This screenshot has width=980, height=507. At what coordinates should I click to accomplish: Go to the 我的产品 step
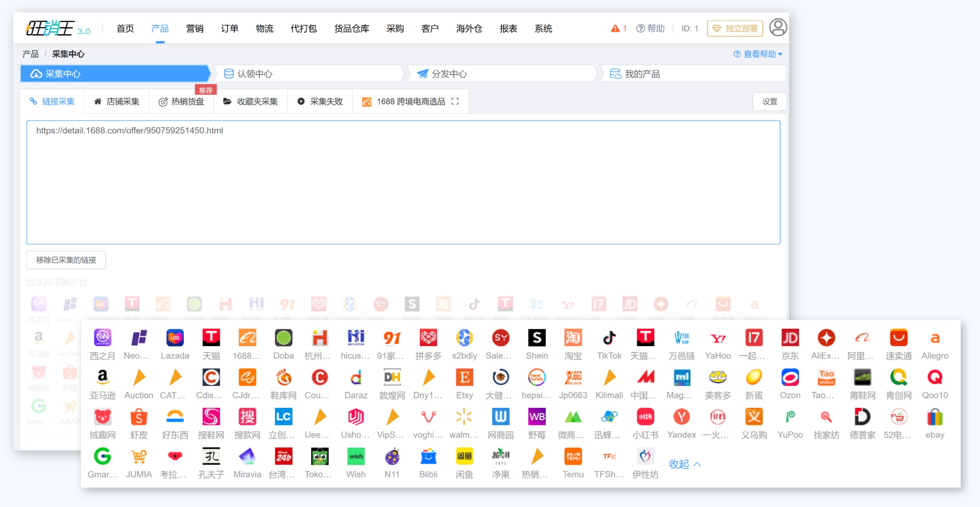[x=693, y=74]
